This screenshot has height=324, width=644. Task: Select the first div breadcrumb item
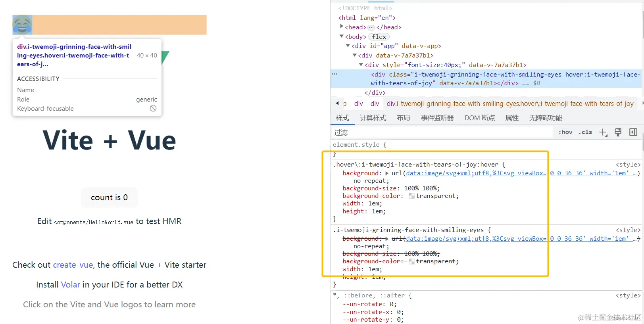tap(359, 104)
